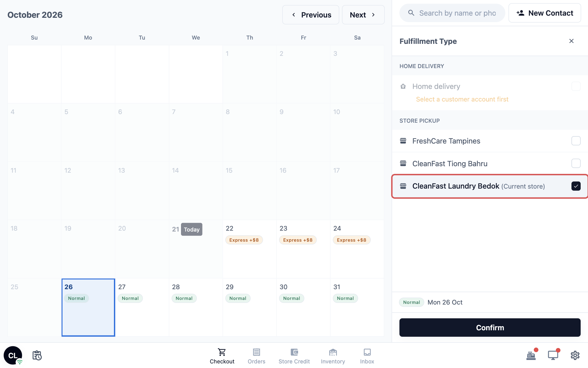Click the 'Mon 26 Oct' summary text
The width and height of the screenshot is (588, 368).
pyautogui.click(x=445, y=302)
